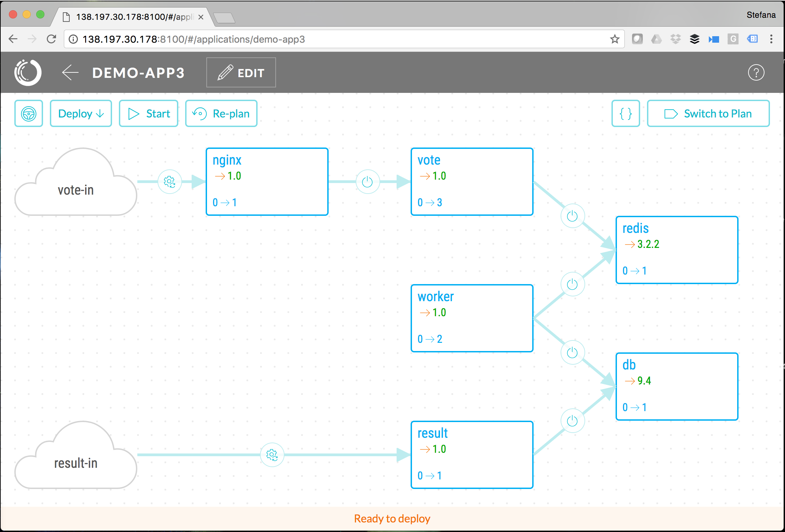Toggle power icon on worker to redis link
785x532 pixels.
(573, 284)
